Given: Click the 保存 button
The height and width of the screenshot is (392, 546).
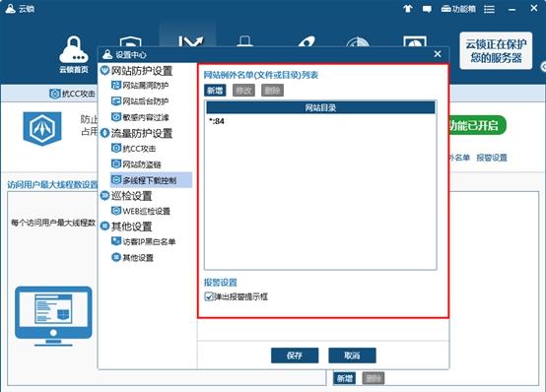Looking at the screenshot, I should point(295,356).
